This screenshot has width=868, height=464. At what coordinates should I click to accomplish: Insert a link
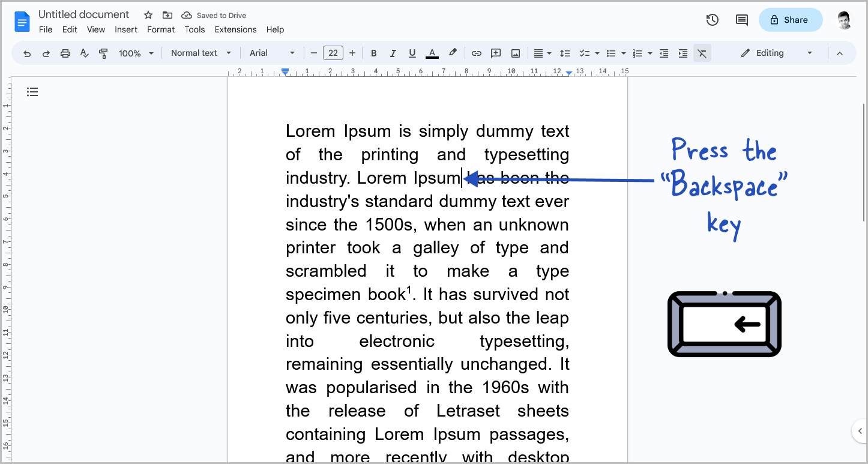pos(476,53)
